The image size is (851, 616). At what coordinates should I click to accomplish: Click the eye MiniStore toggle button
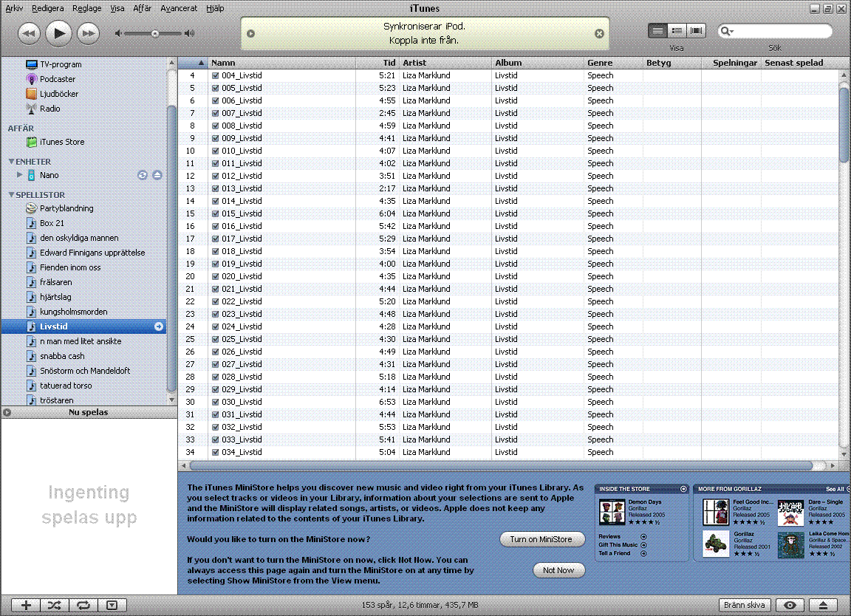790,605
